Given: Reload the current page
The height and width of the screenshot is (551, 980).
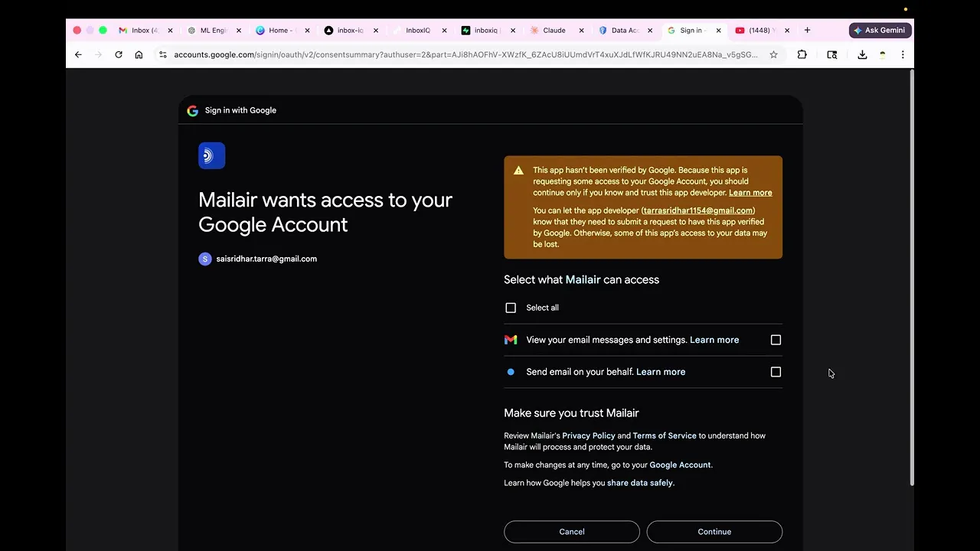Looking at the screenshot, I should pos(119,54).
